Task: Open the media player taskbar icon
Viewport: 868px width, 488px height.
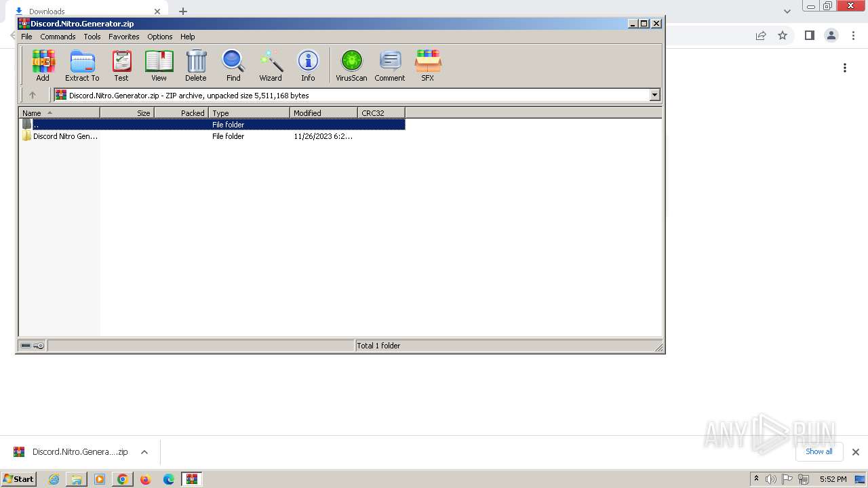Action: 100,479
